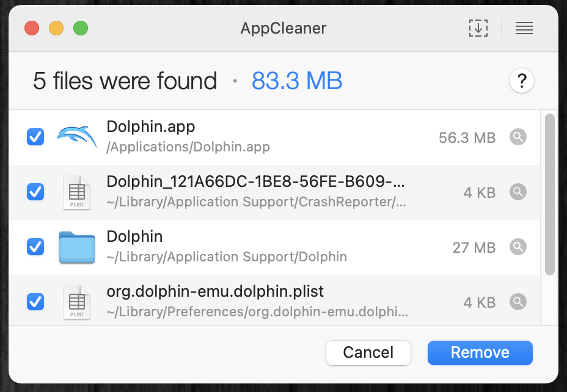Click the question mark help button
The width and height of the screenshot is (567, 392).
point(522,81)
